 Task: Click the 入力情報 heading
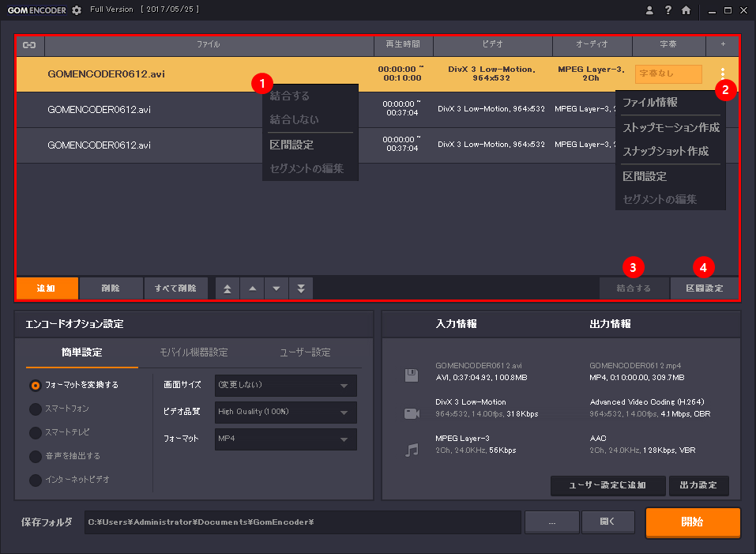(x=456, y=324)
